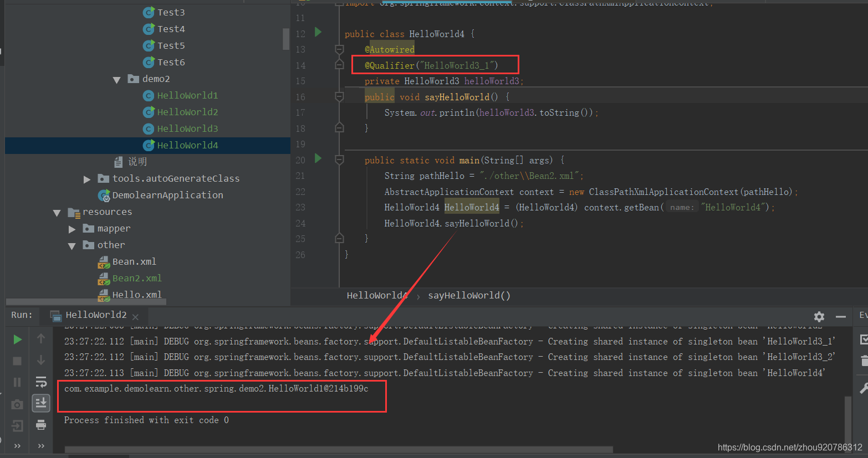The image size is (868, 458).
Task: Open Bean2.xml file
Action: pos(137,278)
